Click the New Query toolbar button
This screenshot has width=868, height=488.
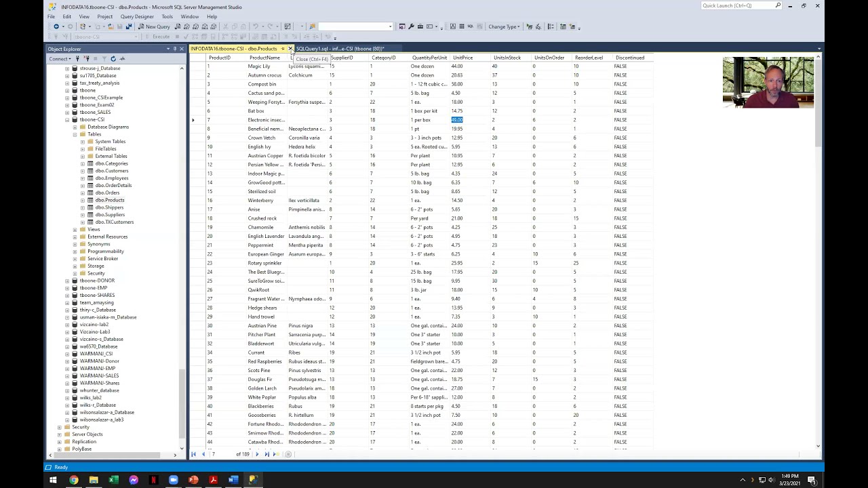click(x=154, y=26)
